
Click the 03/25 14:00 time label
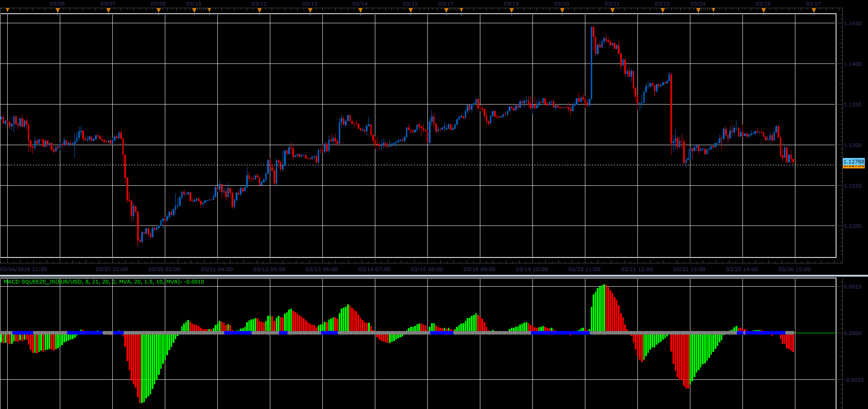[x=742, y=269]
